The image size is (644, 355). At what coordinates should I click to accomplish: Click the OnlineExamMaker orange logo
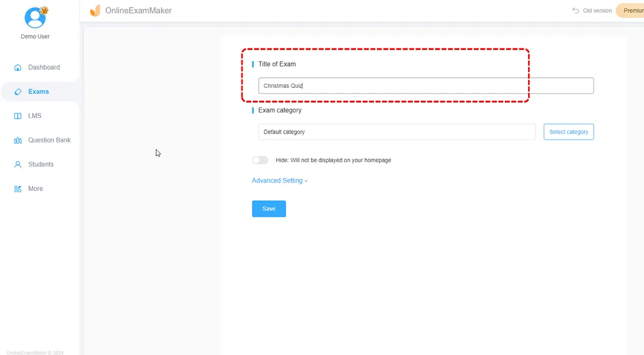95,11
